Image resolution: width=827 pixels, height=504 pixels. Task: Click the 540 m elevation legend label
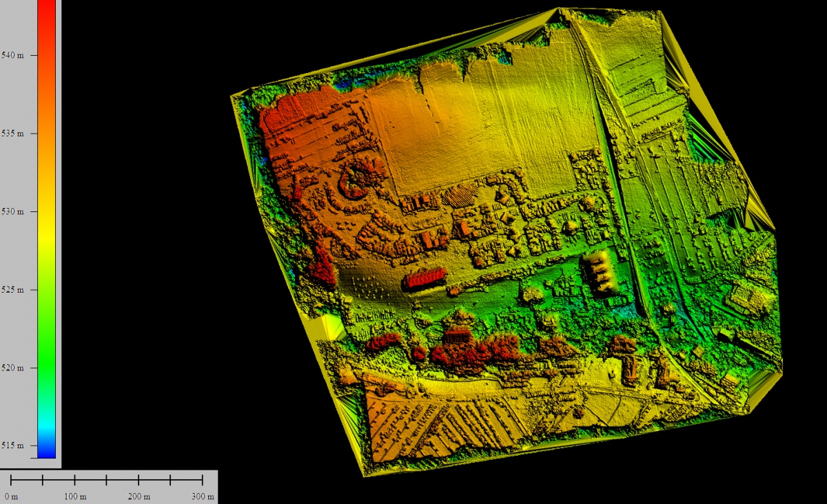coord(14,56)
